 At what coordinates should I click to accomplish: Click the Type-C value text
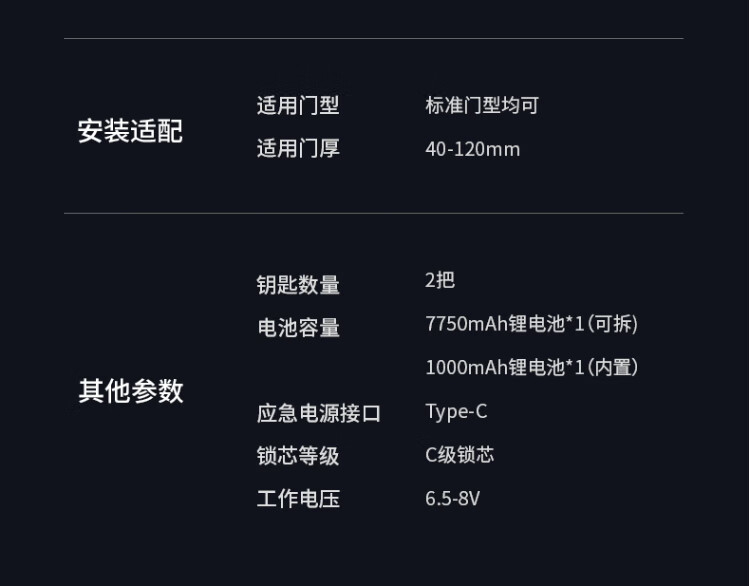pos(456,411)
